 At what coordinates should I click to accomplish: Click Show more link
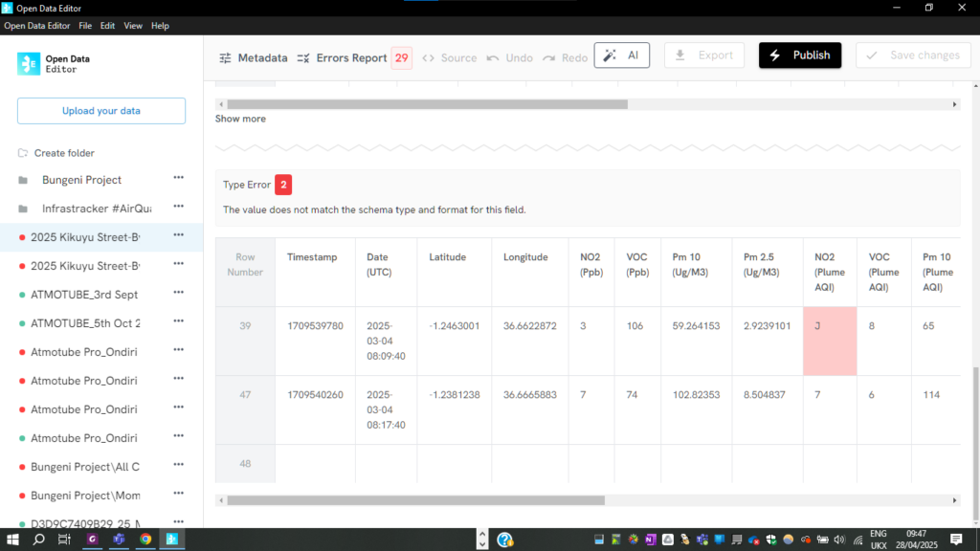point(240,119)
